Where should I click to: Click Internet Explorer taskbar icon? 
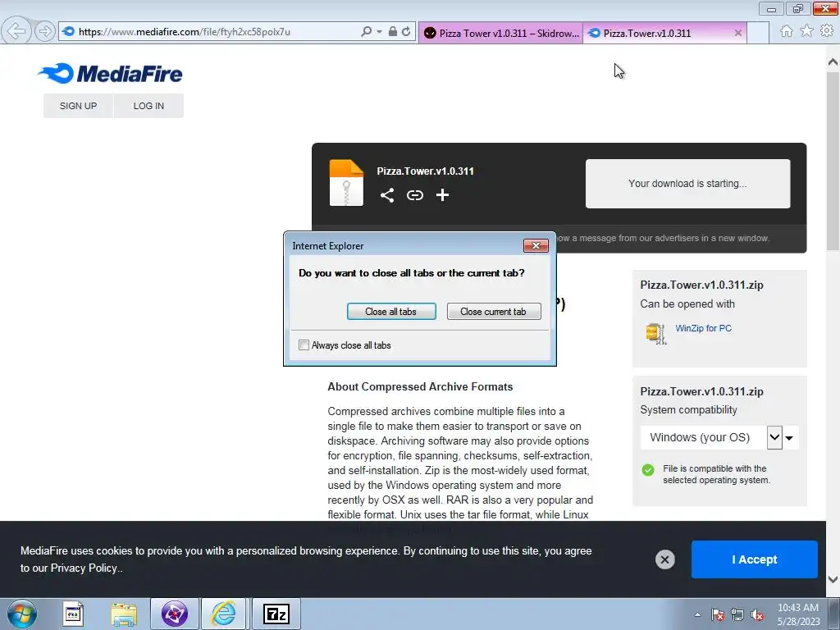click(223, 614)
